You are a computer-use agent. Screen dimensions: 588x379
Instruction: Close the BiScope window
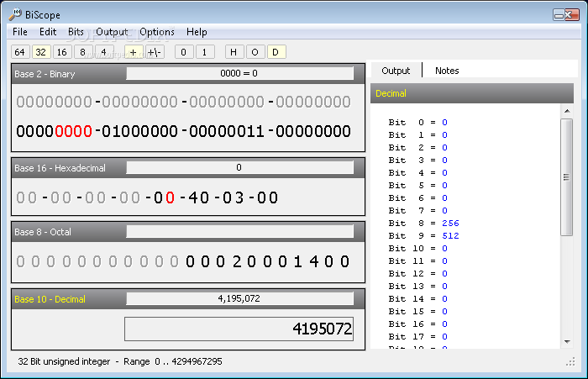[x=571, y=15]
